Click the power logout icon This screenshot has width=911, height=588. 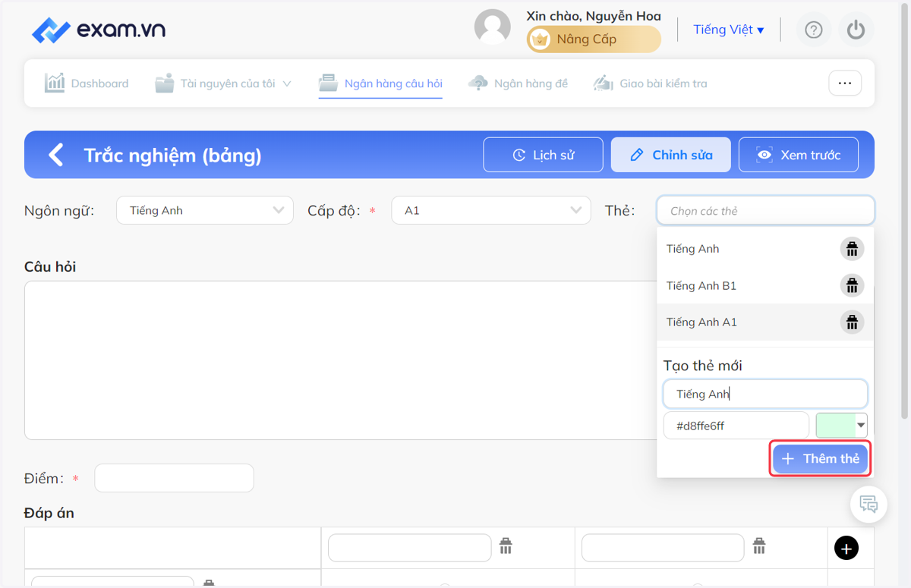pos(856,30)
